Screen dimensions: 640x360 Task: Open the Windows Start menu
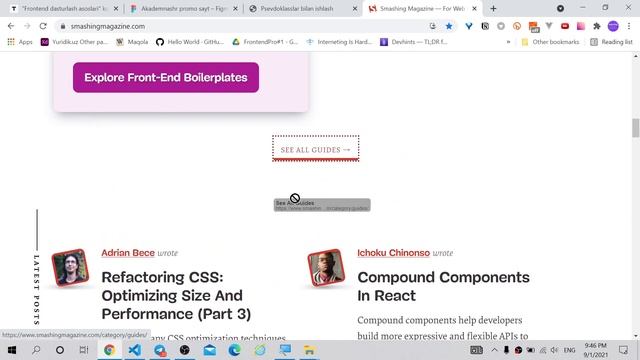12,350
